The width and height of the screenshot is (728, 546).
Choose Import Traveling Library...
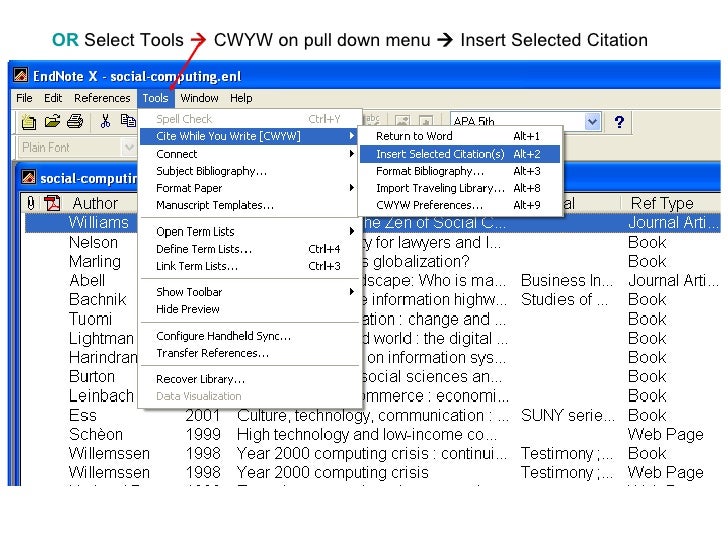point(460,188)
